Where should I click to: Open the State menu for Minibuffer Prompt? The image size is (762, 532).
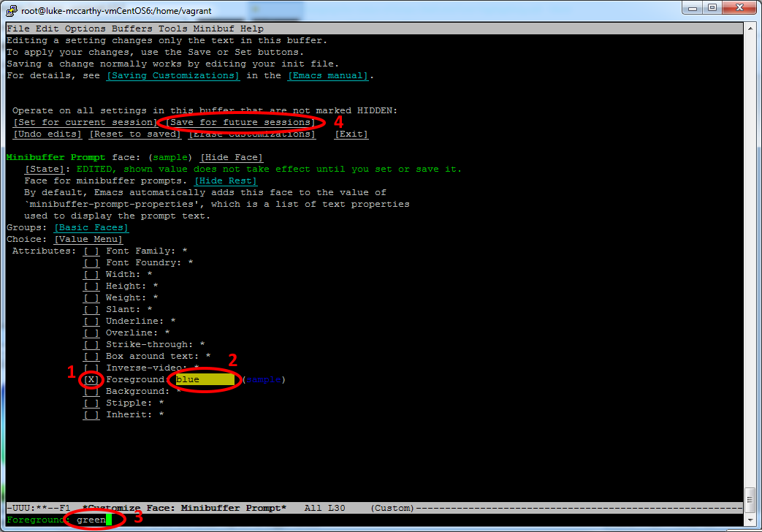pyautogui.click(x=45, y=169)
